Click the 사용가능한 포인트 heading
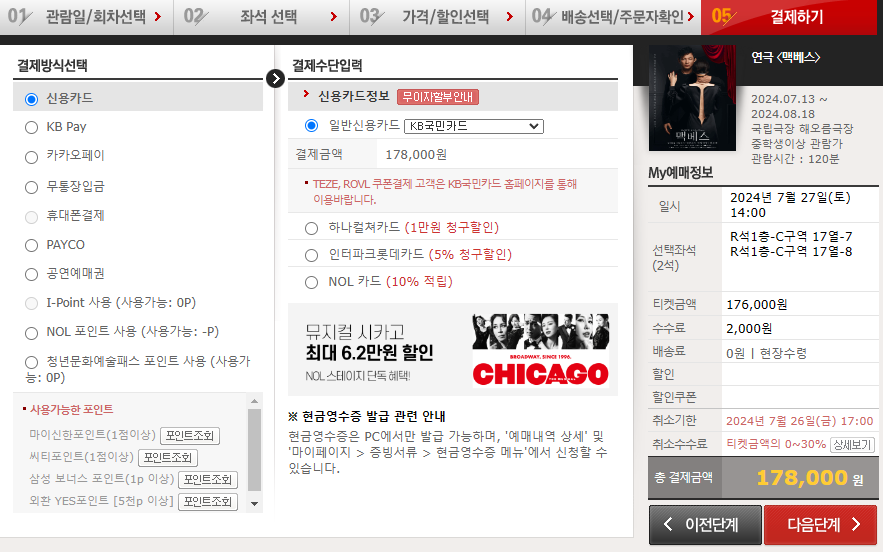 pyautogui.click(x=72, y=409)
